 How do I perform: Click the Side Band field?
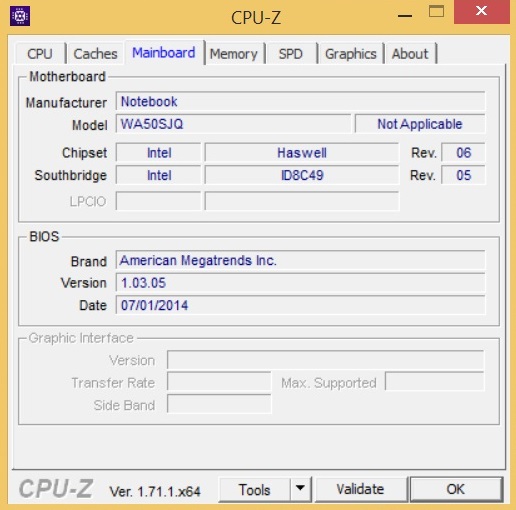pyautogui.click(x=219, y=404)
